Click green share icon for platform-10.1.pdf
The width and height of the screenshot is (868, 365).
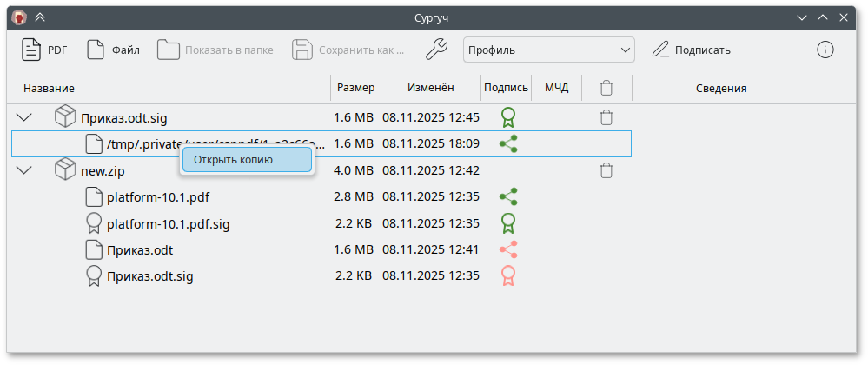(x=508, y=197)
